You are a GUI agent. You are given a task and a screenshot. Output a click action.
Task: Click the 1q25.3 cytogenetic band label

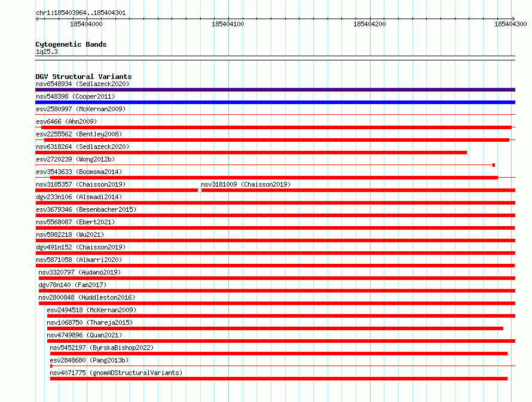click(47, 51)
